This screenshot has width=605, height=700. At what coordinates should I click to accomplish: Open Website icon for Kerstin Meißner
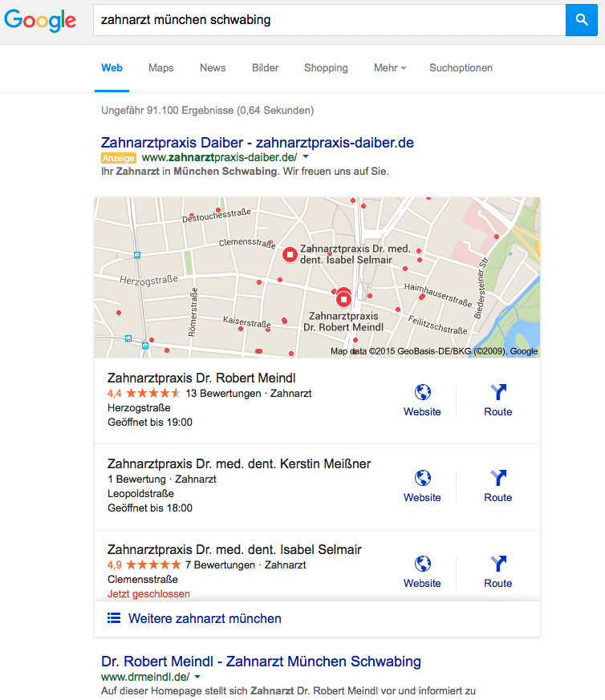[422, 486]
